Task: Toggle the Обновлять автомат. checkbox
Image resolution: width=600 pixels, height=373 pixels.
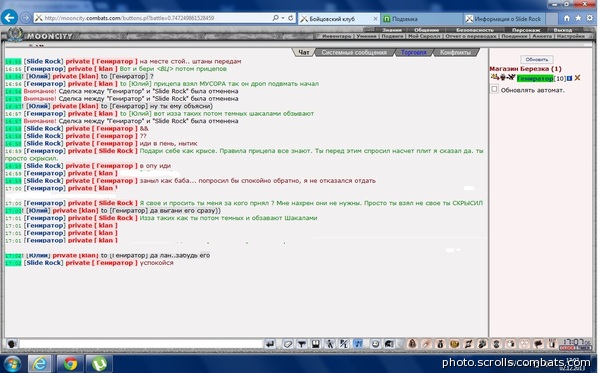Action: pyautogui.click(x=494, y=89)
